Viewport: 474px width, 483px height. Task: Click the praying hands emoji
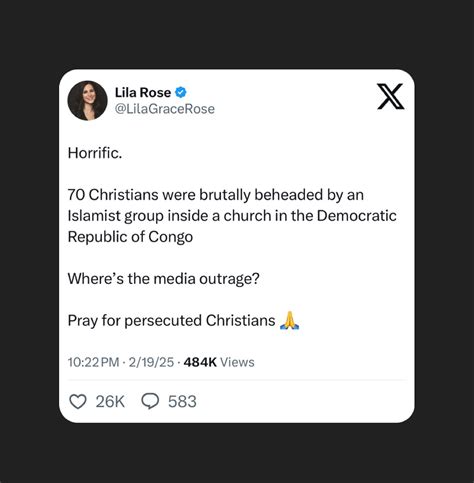click(289, 320)
